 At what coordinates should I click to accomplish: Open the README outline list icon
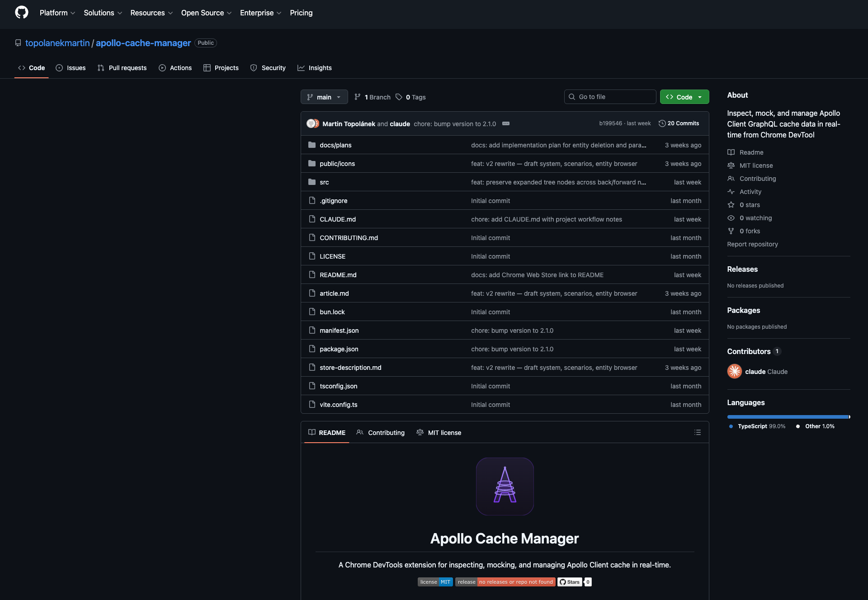697,433
